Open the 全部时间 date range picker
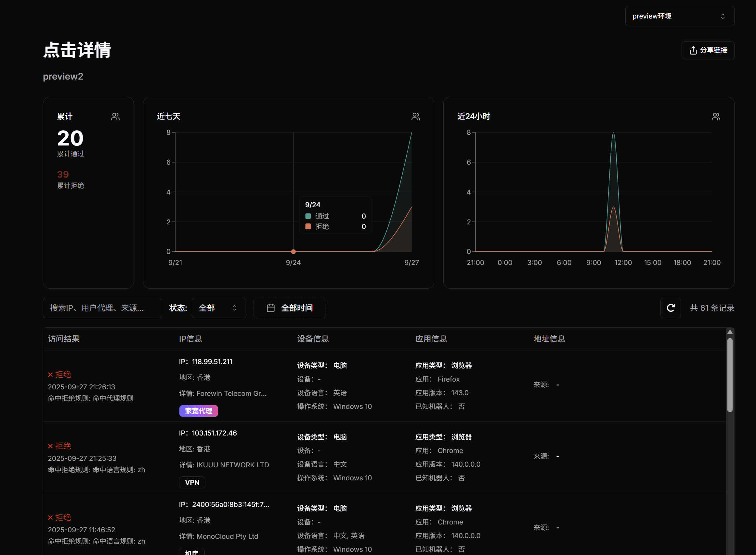This screenshot has width=756, height=555. point(289,308)
